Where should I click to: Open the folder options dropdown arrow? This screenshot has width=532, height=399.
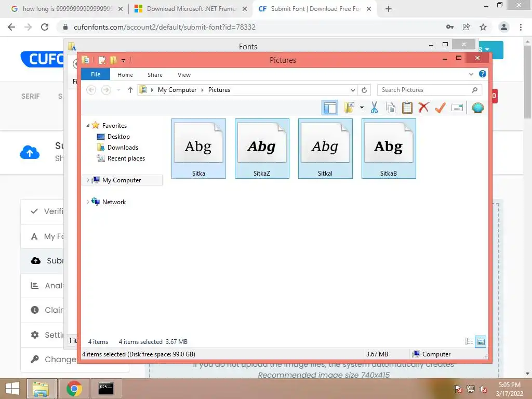(362, 108)
